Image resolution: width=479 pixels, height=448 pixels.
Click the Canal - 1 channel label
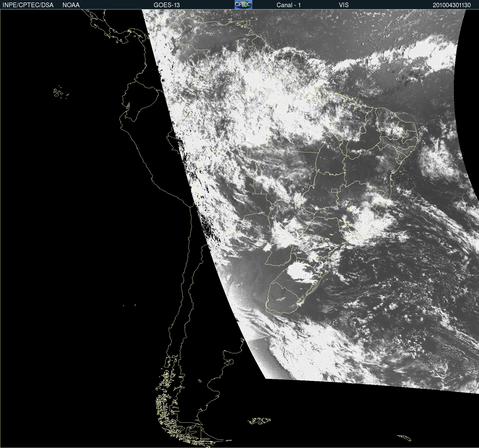point(289,5)
